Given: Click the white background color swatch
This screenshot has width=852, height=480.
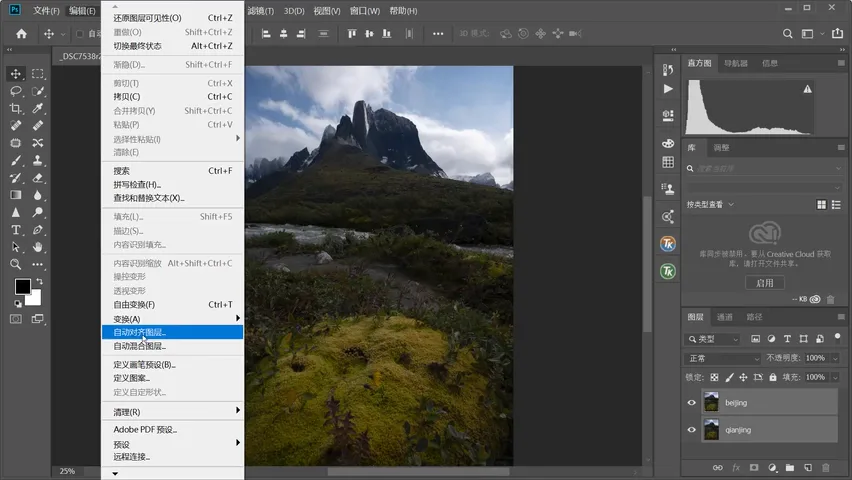Looking at the screenshot, I should (35, 299).
